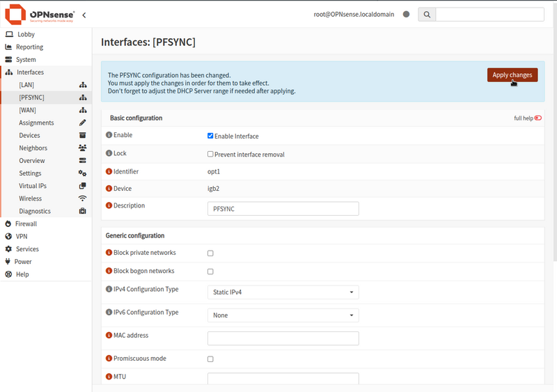The width and height of the screenshot is (557, 392).
Task: Show help for the Enable option
Action: point(109,135)
